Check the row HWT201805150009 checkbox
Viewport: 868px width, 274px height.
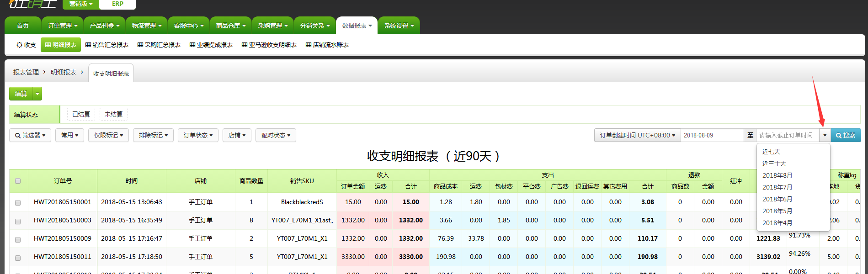pyautogui.click(x=18, y=239)
